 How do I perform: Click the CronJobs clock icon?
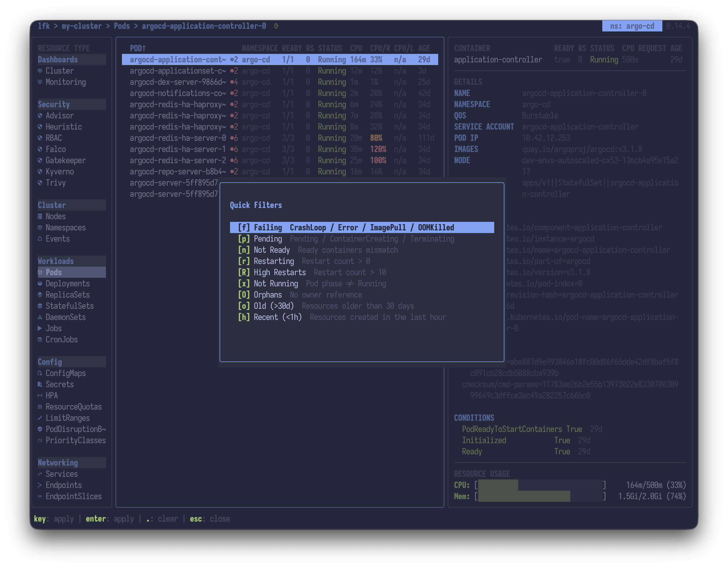(40, 339)
